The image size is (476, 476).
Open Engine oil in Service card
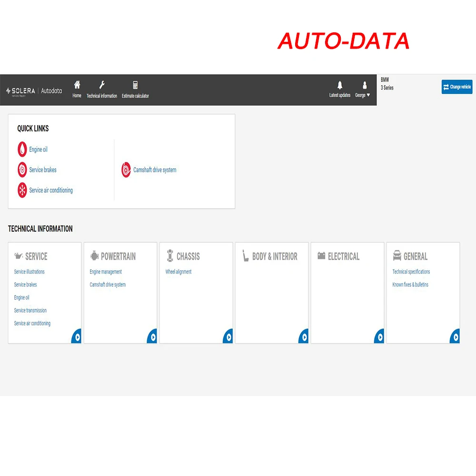pos(21,297)
